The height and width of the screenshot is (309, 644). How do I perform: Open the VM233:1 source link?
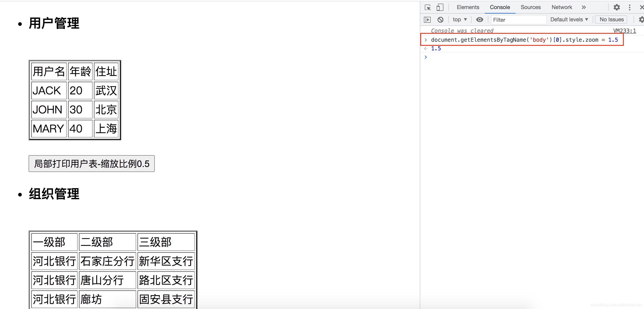click(624, 31)
